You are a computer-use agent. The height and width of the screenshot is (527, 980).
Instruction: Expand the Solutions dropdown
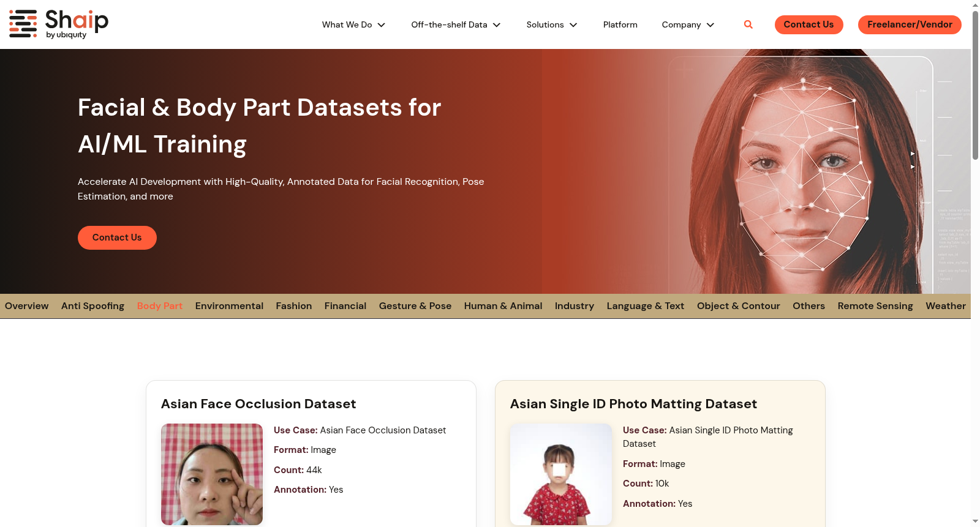click(x=552, y=24)
